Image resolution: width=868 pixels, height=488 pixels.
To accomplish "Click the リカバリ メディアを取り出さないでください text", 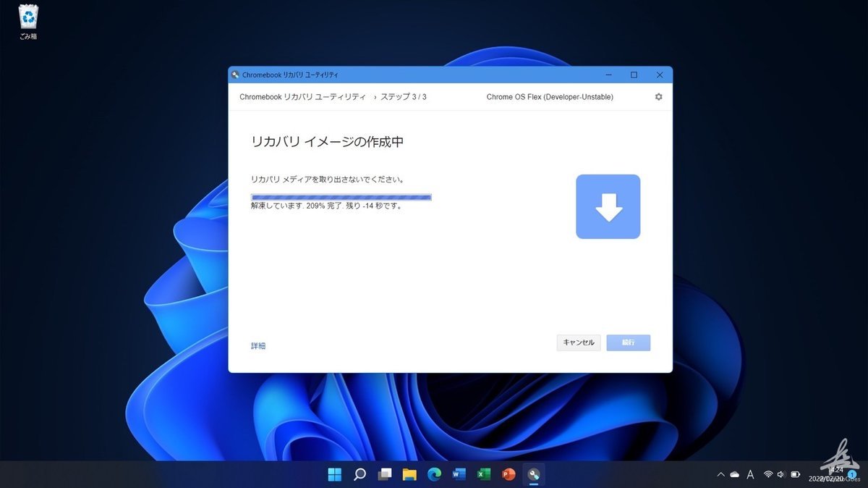I will click(x=327, y=180).
